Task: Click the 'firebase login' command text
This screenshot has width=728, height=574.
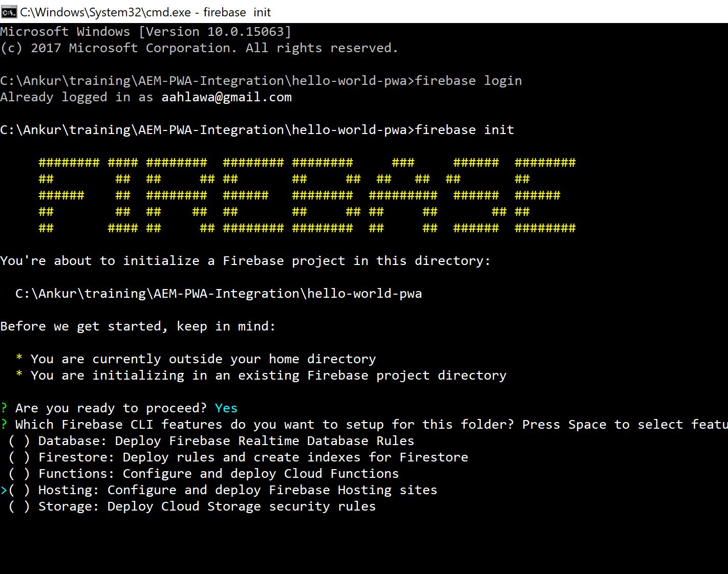Action: (468, 81)
